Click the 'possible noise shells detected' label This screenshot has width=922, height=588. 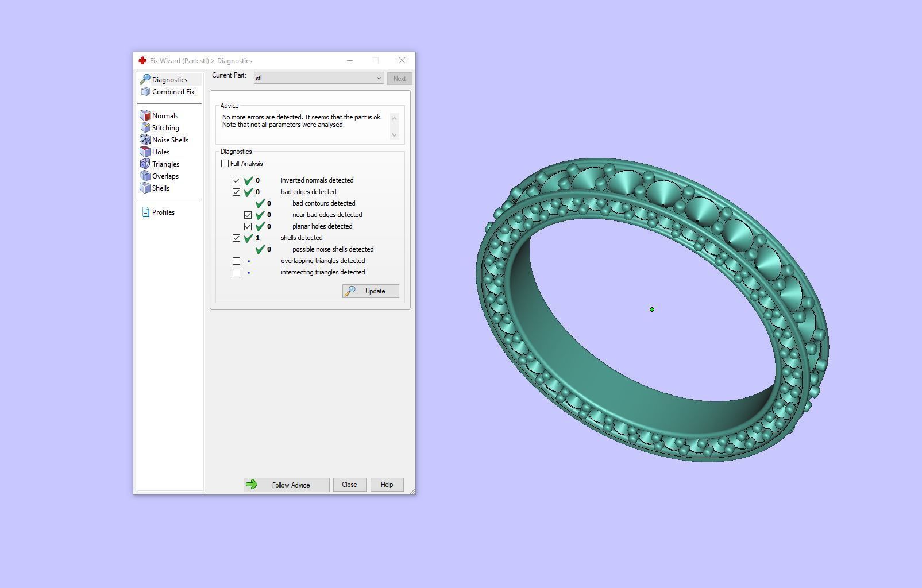click(333, 249)
